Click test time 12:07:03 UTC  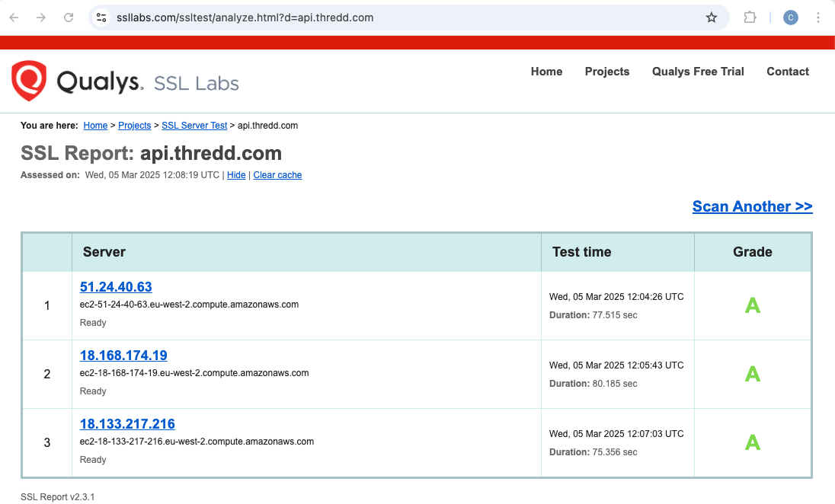[x=616, y=434]
